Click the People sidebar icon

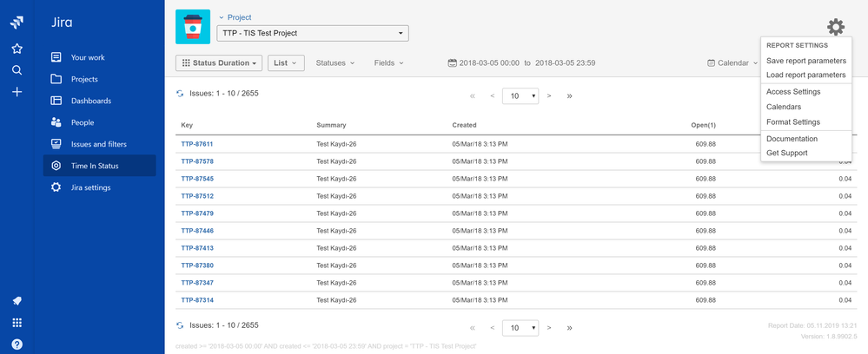click(56, 122)
